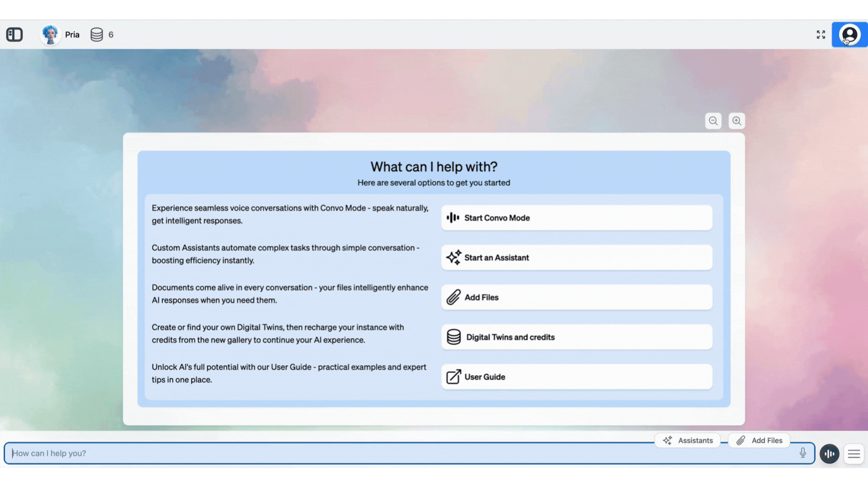This screenshot has height=488, width=868.
Task: Focus the 'How can I help you?' field
Action: pyautogui.click(x=398, y=453)
